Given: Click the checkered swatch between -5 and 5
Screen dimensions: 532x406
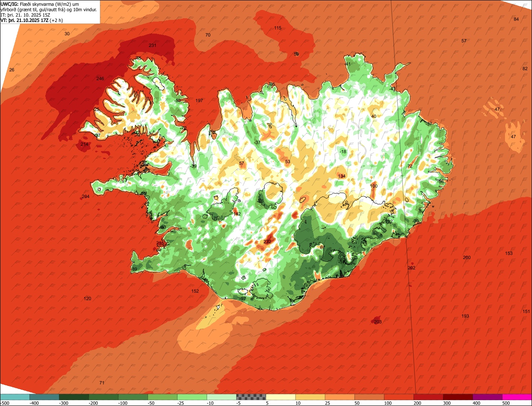Looking at the screenshot, I should click(x=251, y=397).
